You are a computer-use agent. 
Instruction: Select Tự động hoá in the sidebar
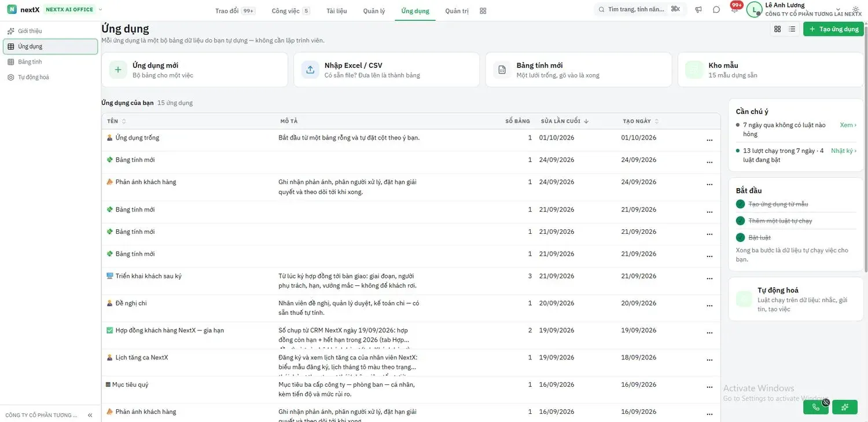(x=50, y=77)
